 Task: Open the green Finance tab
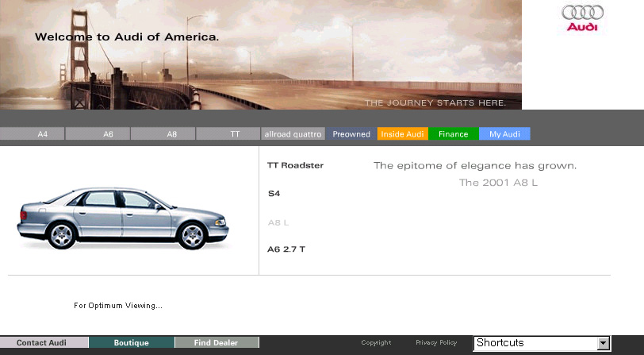pyautogui.click(x=454, y=133)
